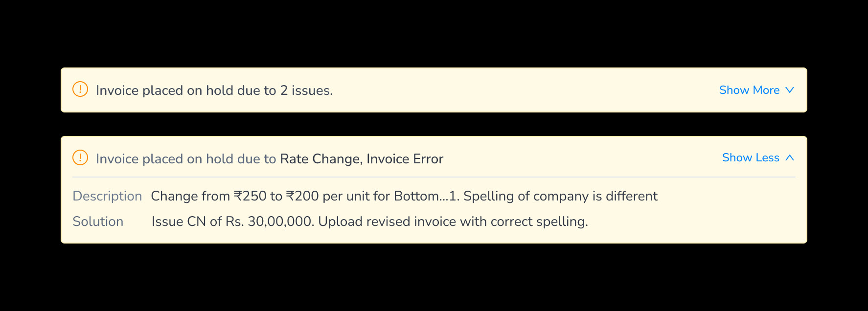This screenshot has width=868, height=311.
Task: Click 'Invoice Error' in the expanded banner title
Action: (405, 159)
